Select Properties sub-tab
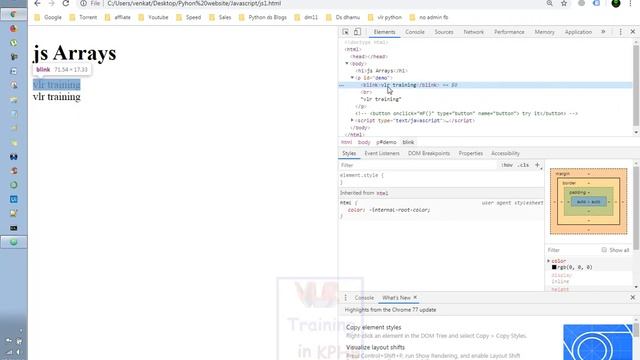This screenshot has width=640, height=360. [x=471, y=153]
